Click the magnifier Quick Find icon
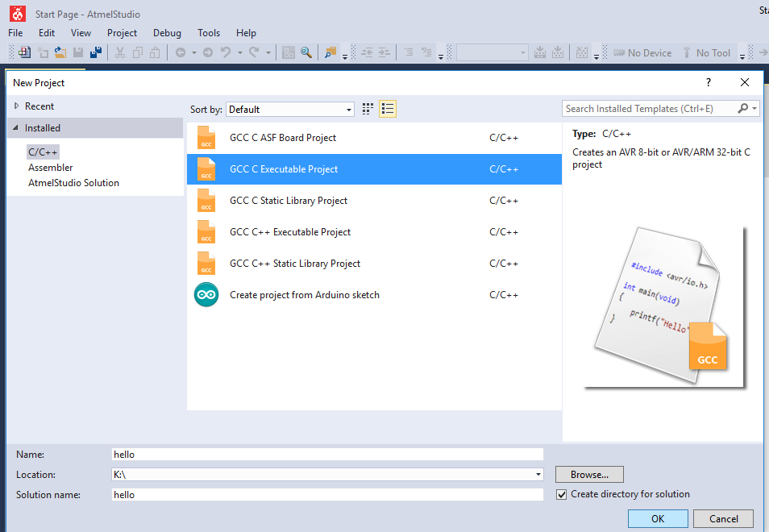The image size is (769, 532). (x=306, y=52)
